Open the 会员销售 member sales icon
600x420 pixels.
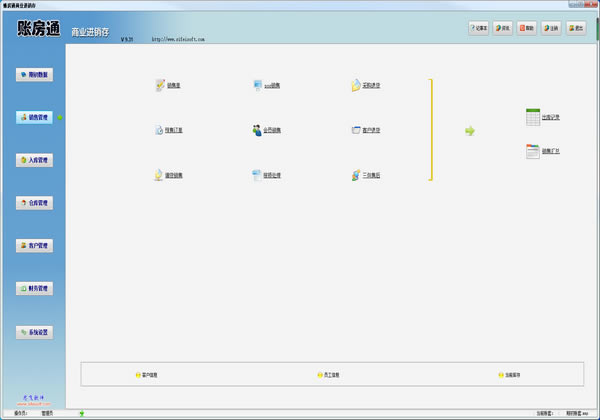[258, 130]
